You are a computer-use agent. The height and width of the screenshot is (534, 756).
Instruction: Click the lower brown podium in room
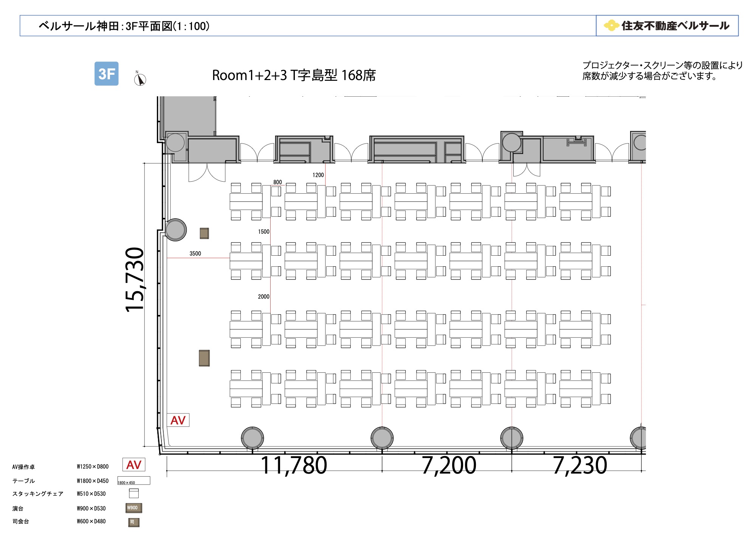204,358
